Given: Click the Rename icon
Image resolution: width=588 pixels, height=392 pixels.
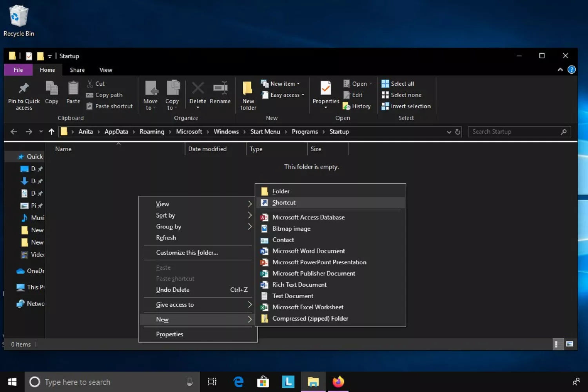Looking at the screenshot, I should click(220, 91).
